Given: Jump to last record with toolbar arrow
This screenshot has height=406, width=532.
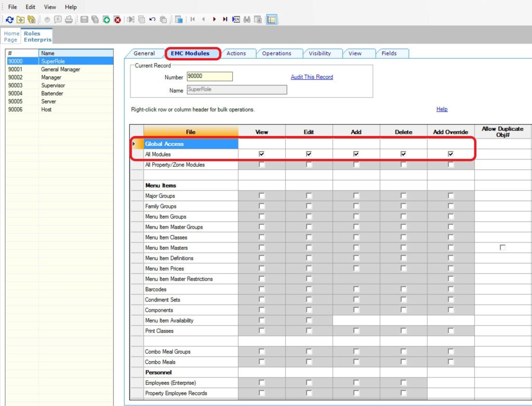Looking at the screenshot, I should click(225, 20).
